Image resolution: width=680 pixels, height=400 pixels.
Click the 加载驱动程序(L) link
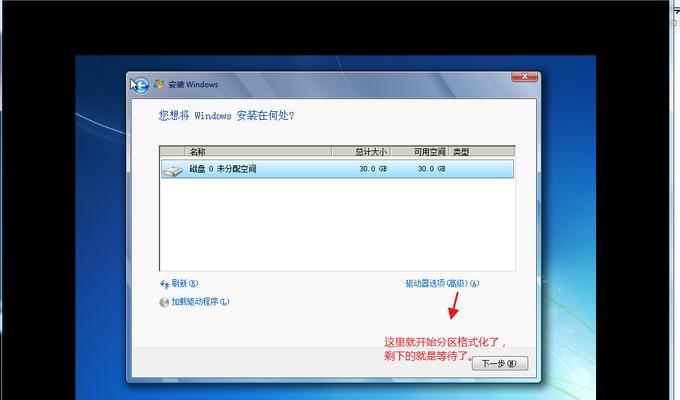click(200, 302)
